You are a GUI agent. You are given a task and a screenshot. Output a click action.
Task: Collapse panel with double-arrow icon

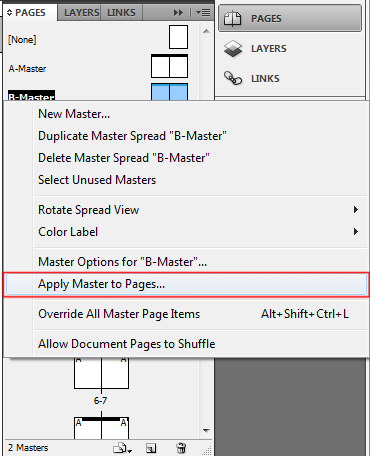(178, 13)
